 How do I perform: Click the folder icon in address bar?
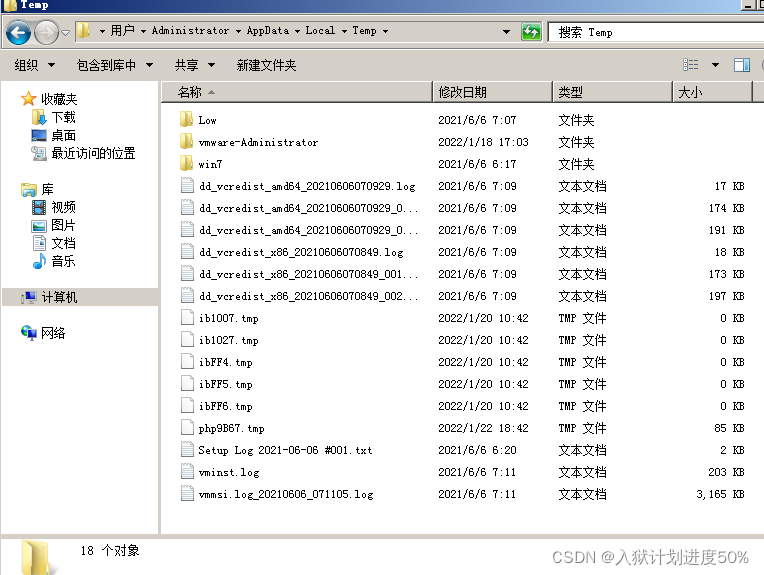[x=84, y=31]
